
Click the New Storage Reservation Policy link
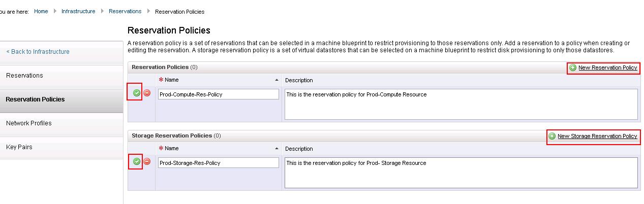[x=597, y=136]
